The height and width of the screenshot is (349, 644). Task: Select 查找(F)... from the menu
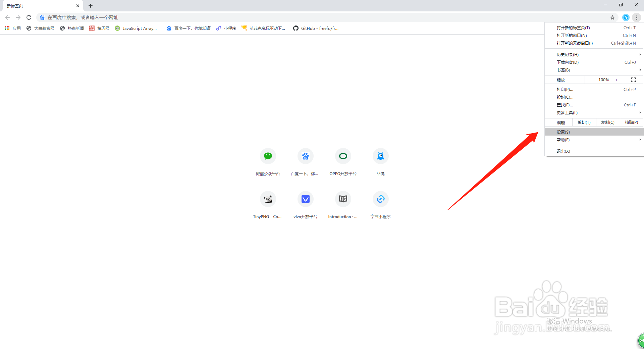(x=594, y=105)
